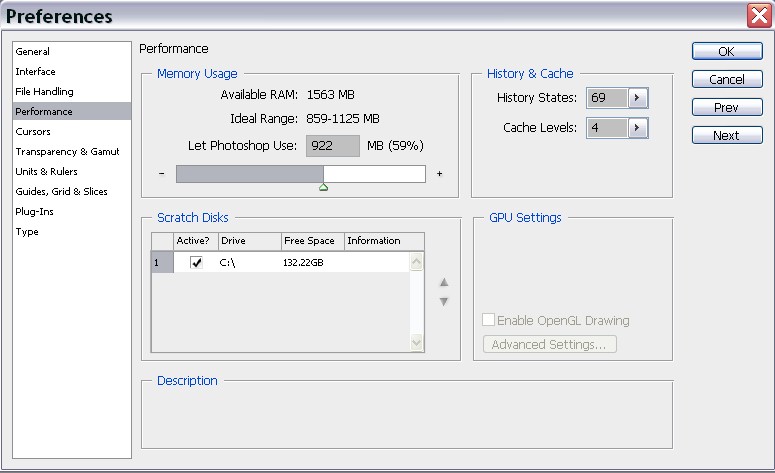Click the scratch disk move up arrow
Viewport: 775px width, 473px height.
(444, 282)
